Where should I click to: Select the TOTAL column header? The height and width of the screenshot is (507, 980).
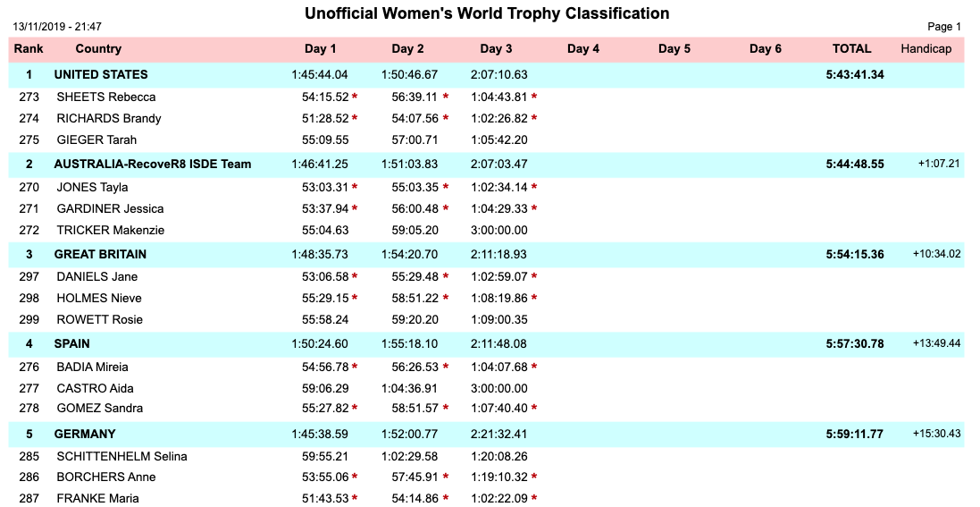pos(851,49)
